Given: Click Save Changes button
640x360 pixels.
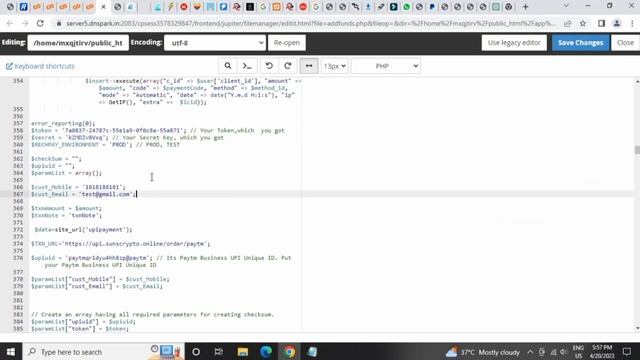Looking at the screenshot, I should click(x=580, y=42).
